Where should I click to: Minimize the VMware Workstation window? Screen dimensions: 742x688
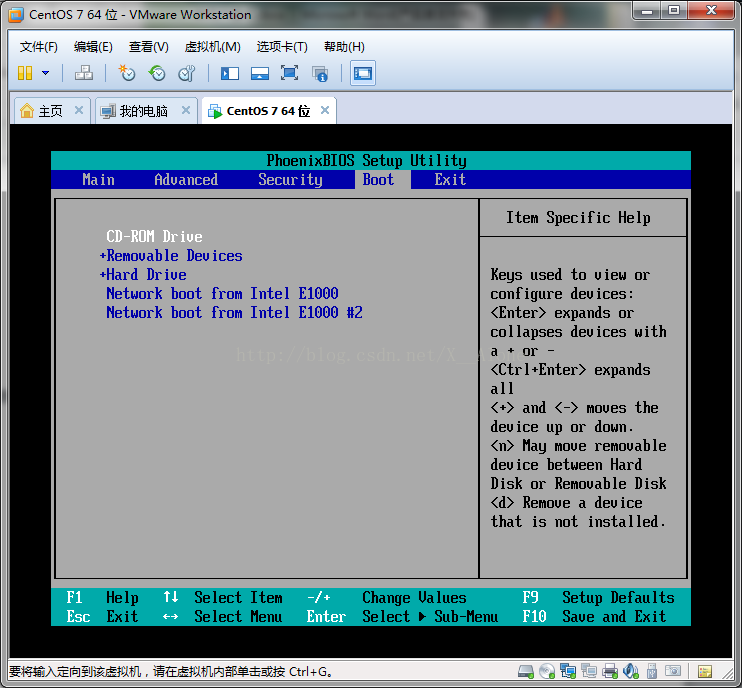pos(647,10)
